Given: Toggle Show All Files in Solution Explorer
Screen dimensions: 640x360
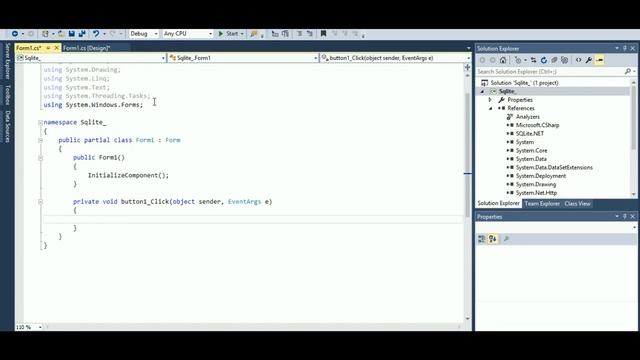Looking at the screenshot, I should pyautogui.click(x=564, y=60).
